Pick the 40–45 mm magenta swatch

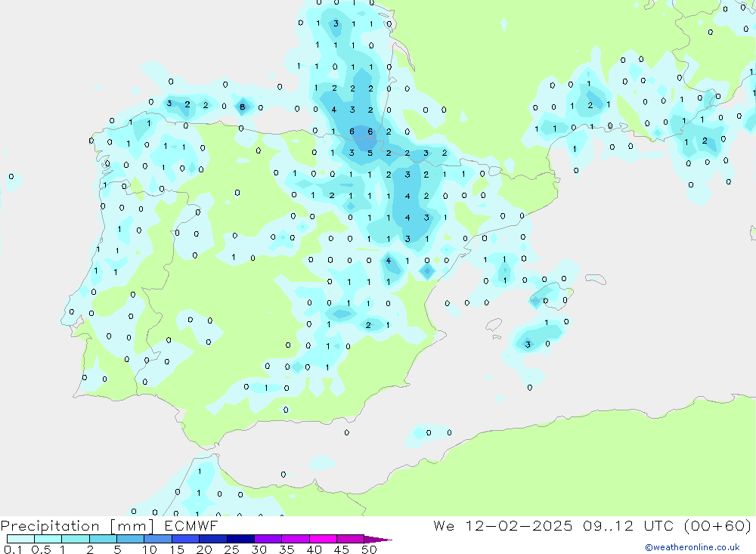[x=323, y=539]
